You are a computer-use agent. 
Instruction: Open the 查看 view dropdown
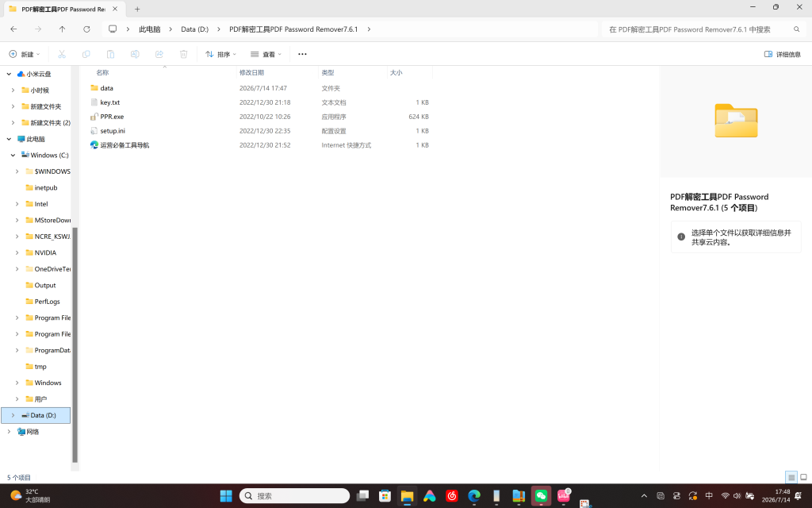click(266, 54)
